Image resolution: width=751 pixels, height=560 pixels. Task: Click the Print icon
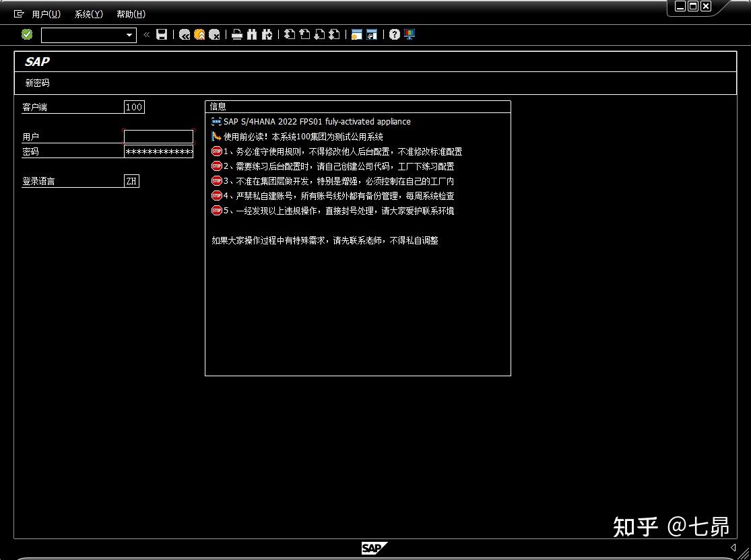point(236,34)
